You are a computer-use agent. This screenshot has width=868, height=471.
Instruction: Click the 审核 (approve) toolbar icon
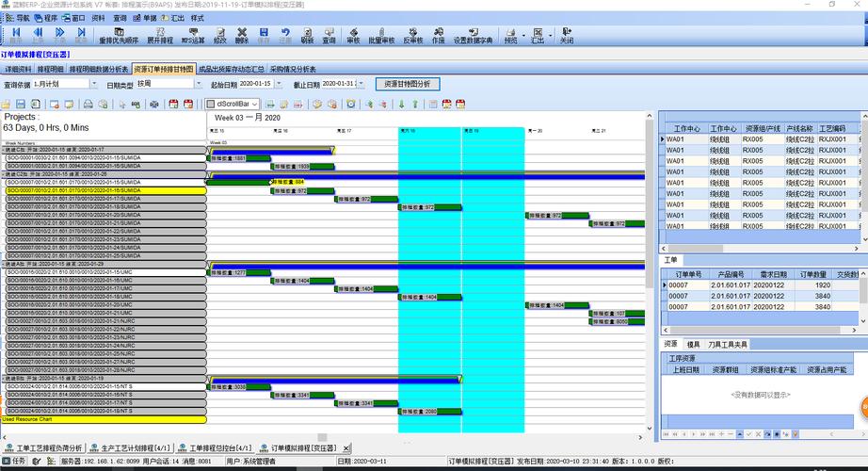(353, 36)
